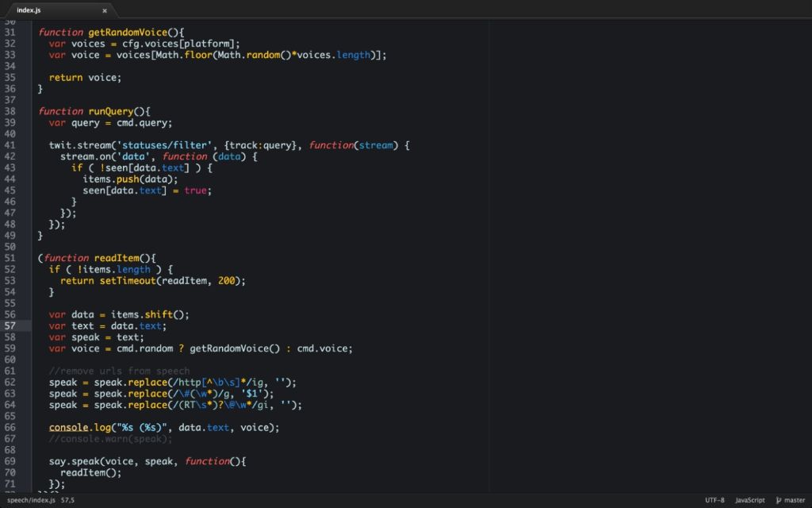
Task: Click items.push(data) on line 44
Action: coord(128,179)
